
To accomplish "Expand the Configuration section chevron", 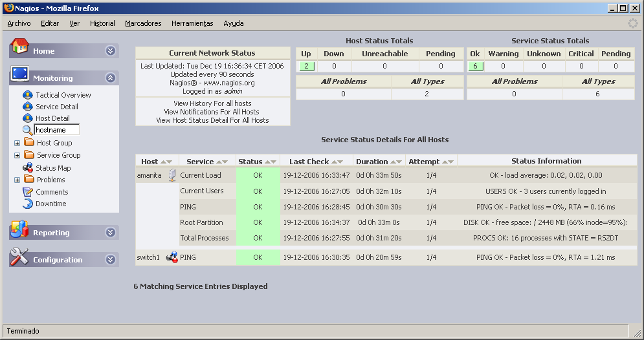I will (110, 260).
